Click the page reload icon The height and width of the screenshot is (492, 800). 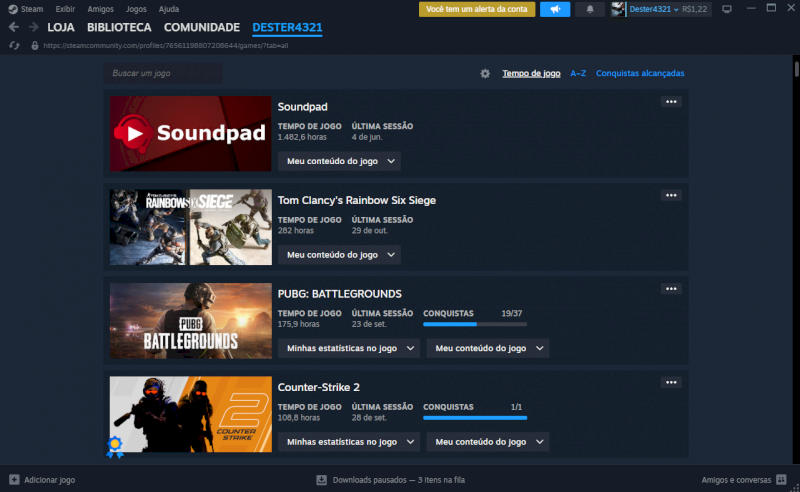(13, 45)
